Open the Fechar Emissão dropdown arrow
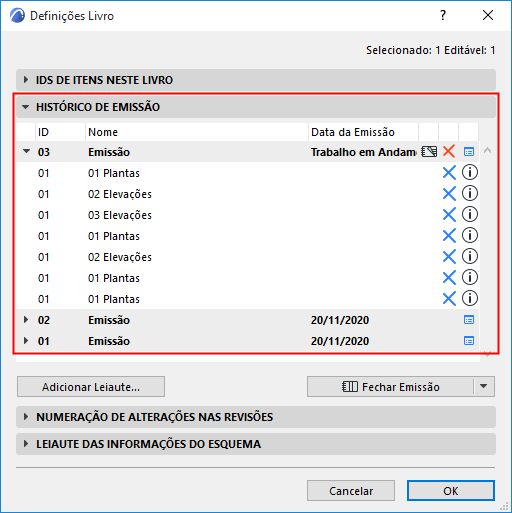 484,386
